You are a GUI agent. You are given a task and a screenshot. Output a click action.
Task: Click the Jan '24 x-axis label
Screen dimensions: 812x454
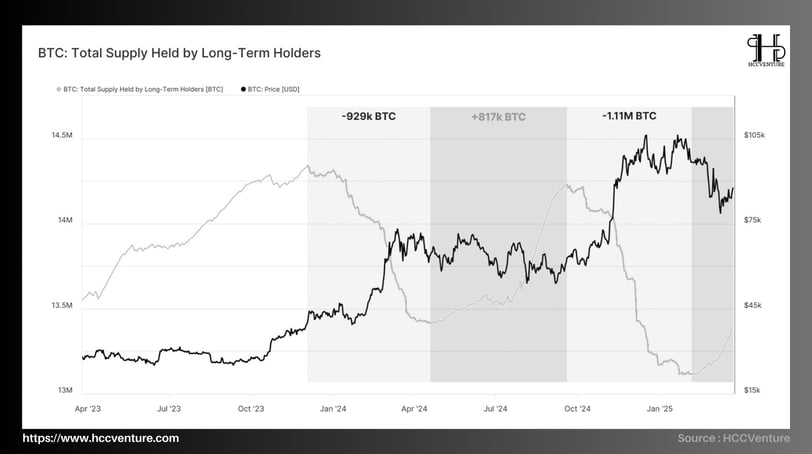coord(333,409)
